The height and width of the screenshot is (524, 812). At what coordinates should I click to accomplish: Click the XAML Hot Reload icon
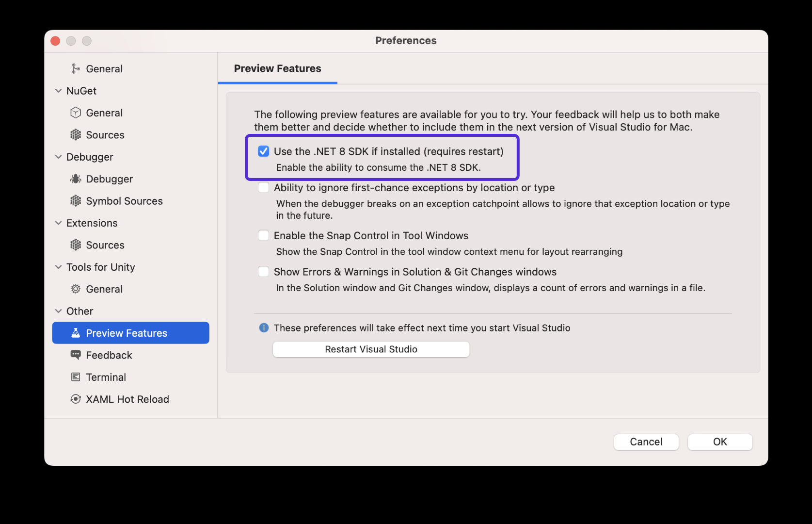tap(76, 399)
